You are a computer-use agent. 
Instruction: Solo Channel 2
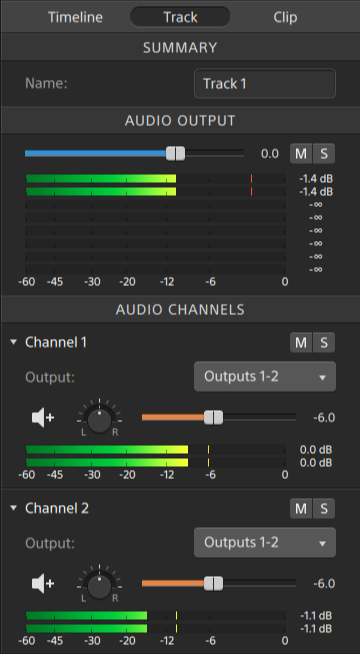tap(324, 508)
